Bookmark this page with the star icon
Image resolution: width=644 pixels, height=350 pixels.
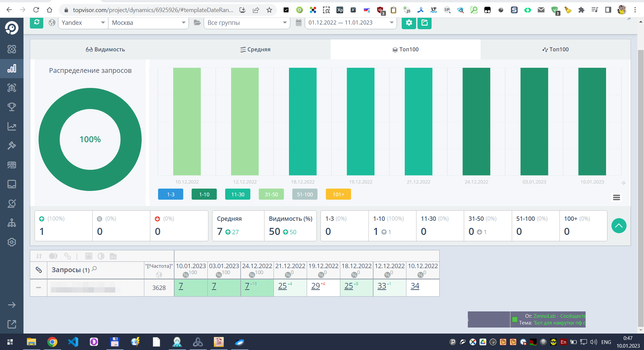tap(269, 10)
